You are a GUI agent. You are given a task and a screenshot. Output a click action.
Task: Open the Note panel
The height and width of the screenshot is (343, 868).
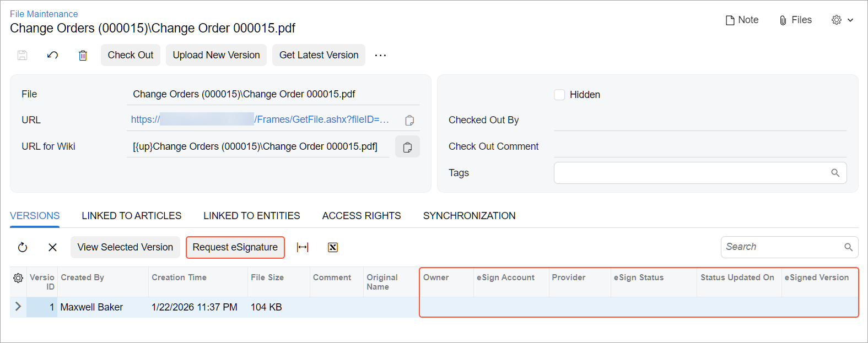(x=742, y=20)
